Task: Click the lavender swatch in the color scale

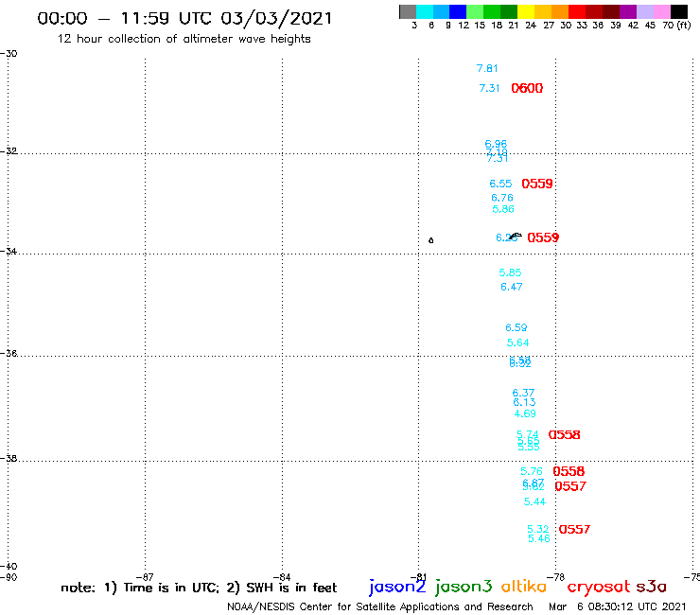Action: click(644, 11)
